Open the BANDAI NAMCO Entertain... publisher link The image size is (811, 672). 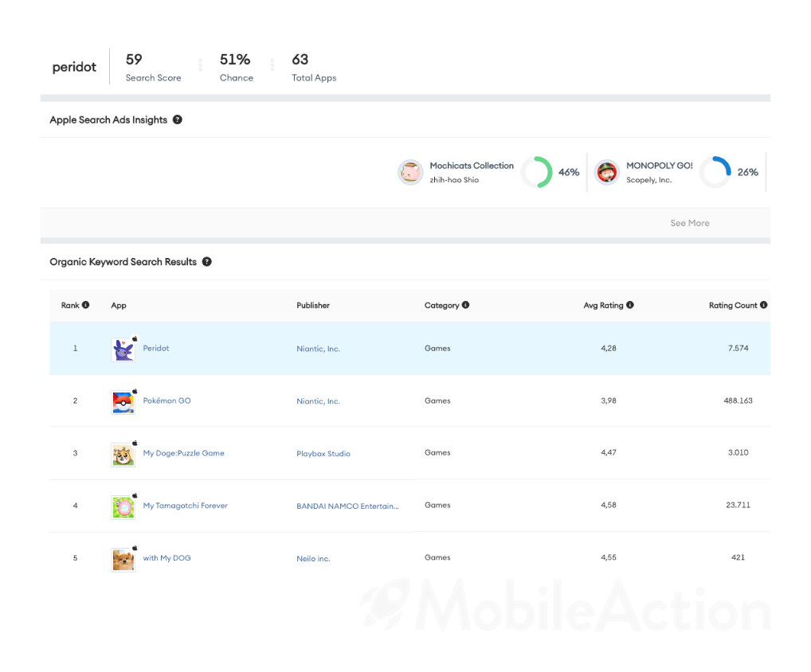[347, 506]
